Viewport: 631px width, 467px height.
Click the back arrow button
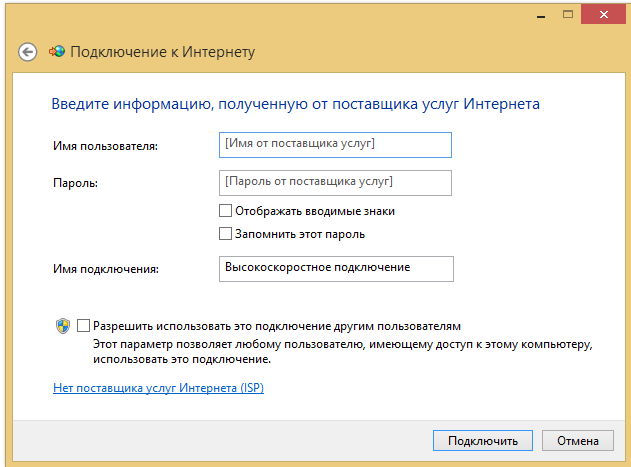point(28,51)
